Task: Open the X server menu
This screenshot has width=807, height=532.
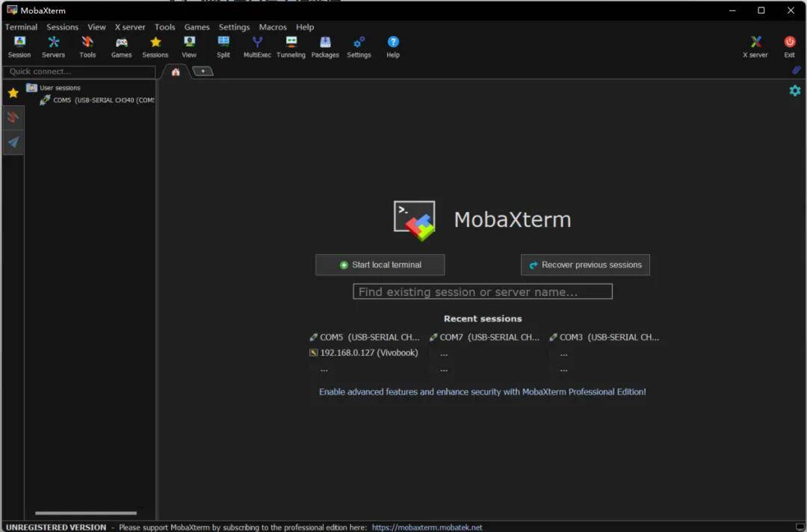Action: click(x=130, y=27)
